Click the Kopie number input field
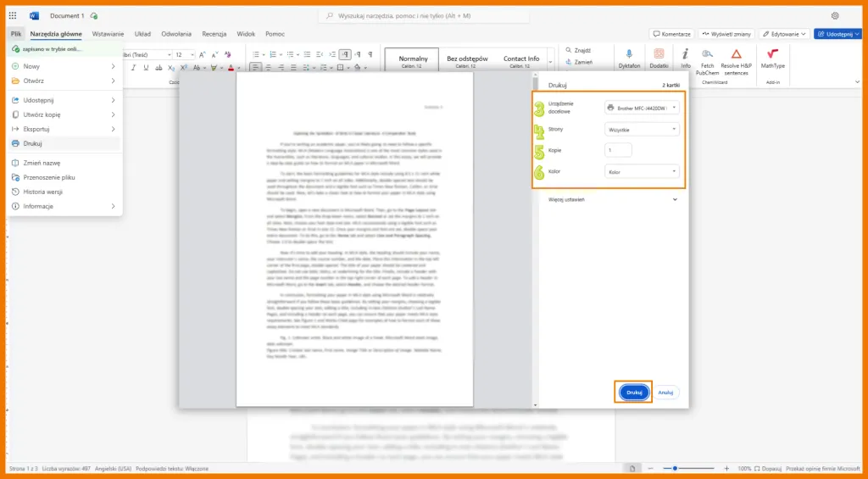The height and width of the screenshot is (479, 868). click(618, 150)
